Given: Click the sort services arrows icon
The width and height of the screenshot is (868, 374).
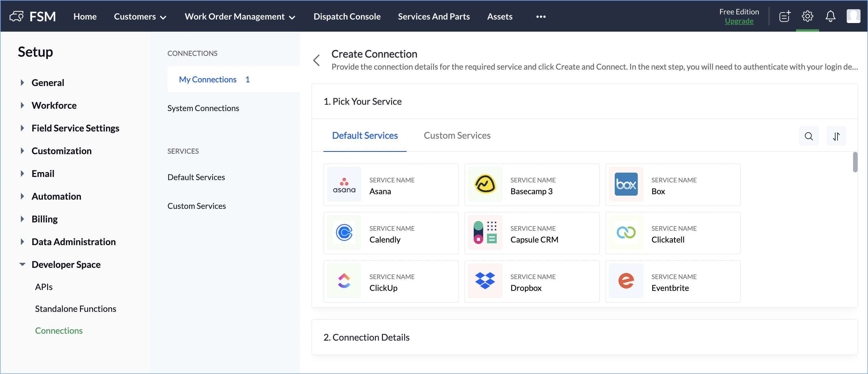Looking at the screenshot, I should [x=836, y=136].
